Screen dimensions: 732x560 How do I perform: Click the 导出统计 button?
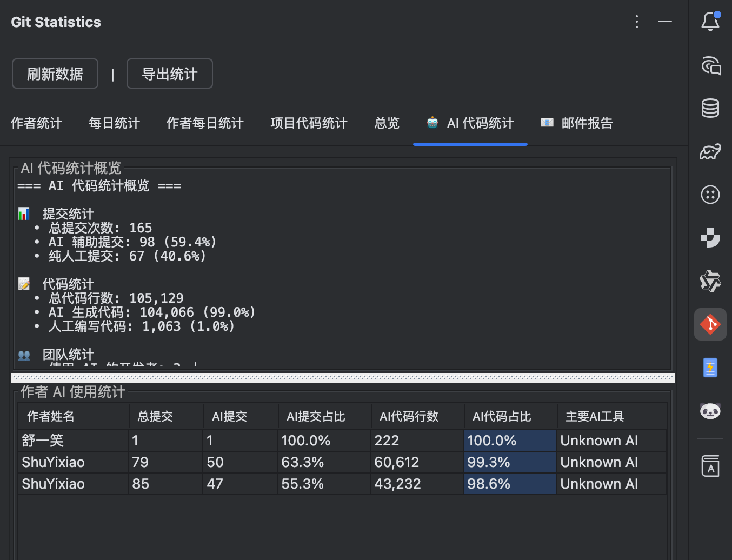pyautogui.click(x=169, y=74)
